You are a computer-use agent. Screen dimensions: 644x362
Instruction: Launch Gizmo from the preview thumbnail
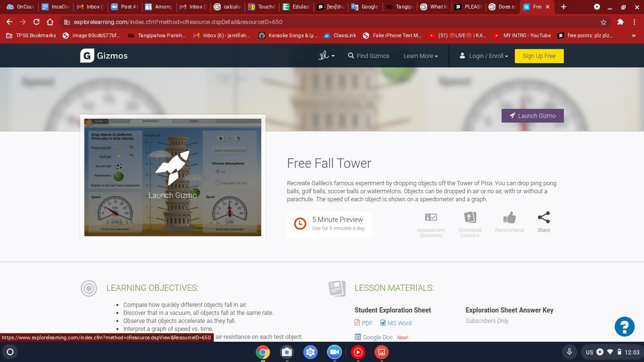tap(173, 177)
